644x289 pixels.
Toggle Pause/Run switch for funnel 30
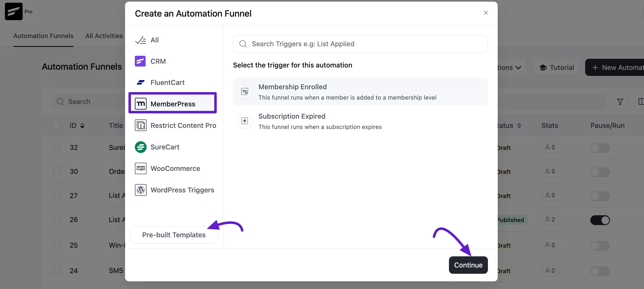pos(600,172)
